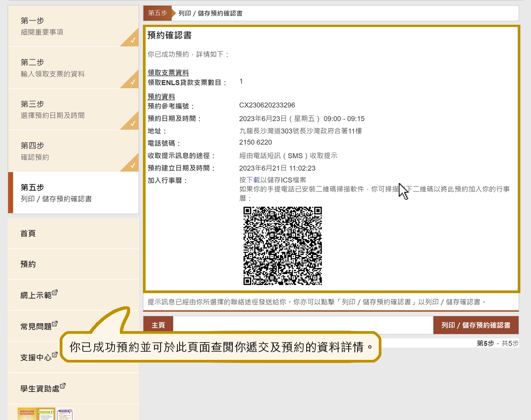Click the 列印 / 儲存預約確認書 button
The height and width of the screenshot is (420, 531).
pos(476,324)
